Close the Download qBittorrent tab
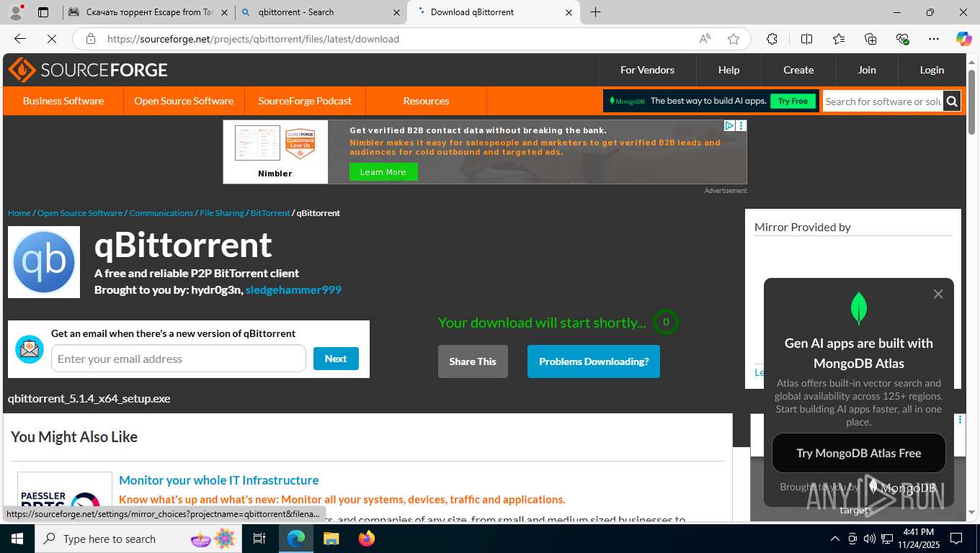The image size is (980, 553). click(x=569, y=12)
